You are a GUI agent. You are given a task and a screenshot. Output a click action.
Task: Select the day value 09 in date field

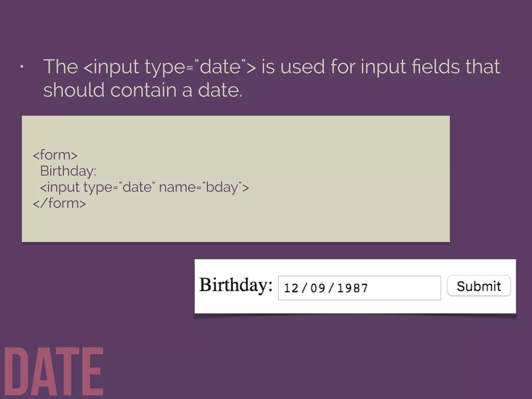pos(318,288)
